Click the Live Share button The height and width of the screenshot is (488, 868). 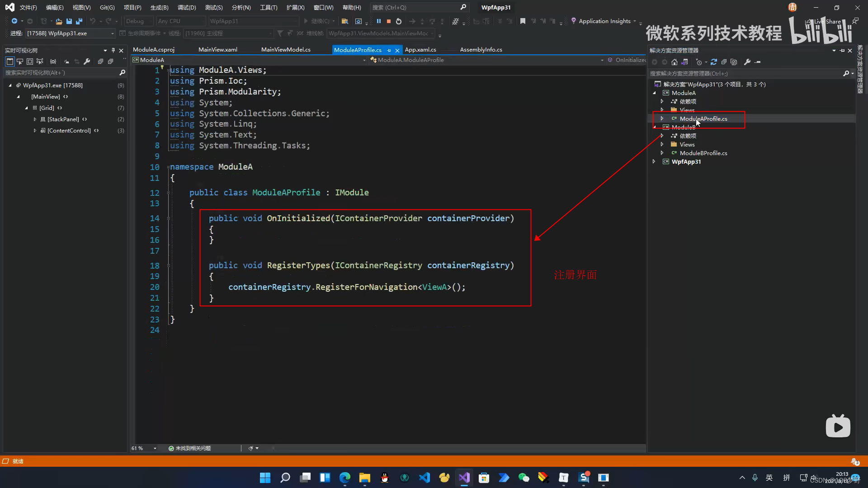click(x=825, y=21)
